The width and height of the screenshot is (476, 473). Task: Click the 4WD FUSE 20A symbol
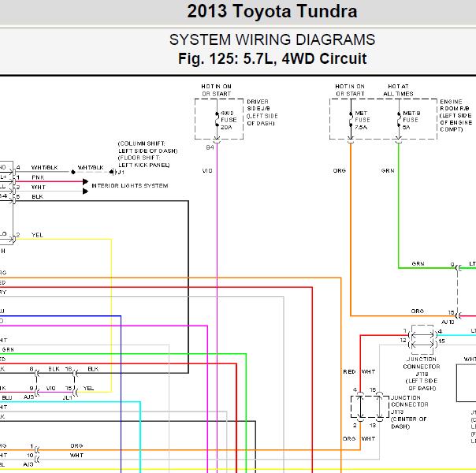click(x=217, y=119)
